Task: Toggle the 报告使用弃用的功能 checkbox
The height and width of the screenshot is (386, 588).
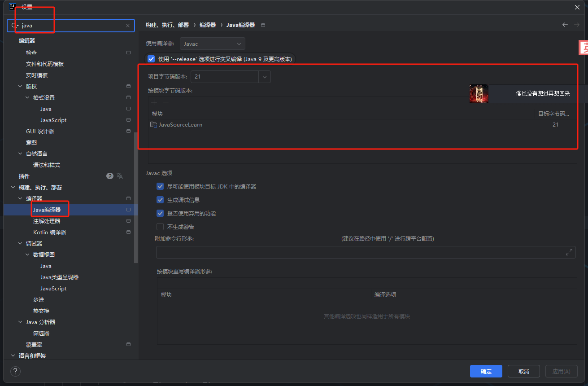Action: click(x=160, y=213)
